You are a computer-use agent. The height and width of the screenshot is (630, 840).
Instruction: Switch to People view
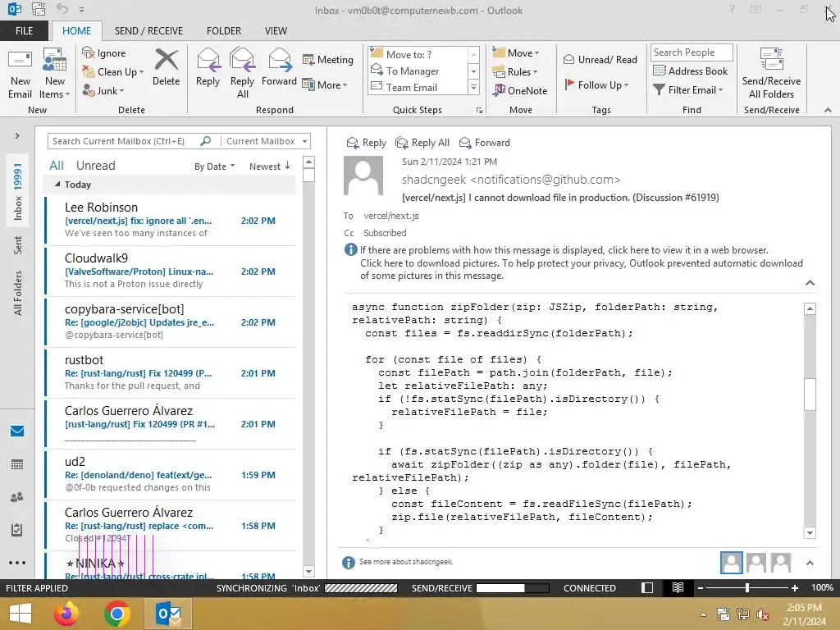pyautogui.click(x=17, y=497)
